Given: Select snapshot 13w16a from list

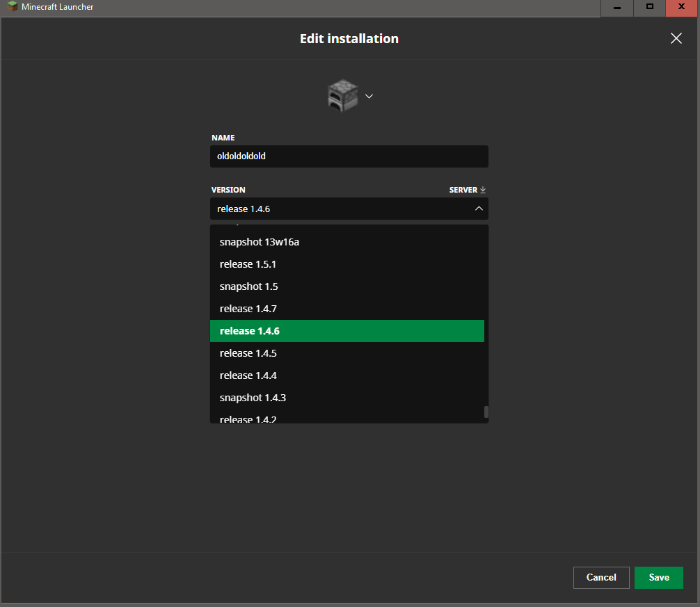Looking at the screenshot, I should [x=347, y=242].
